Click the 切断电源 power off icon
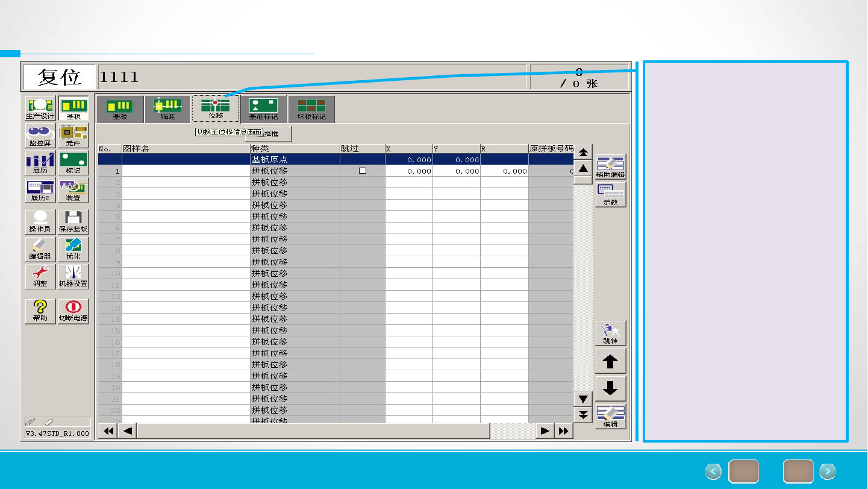868x489 pixels. coord(73,311)
